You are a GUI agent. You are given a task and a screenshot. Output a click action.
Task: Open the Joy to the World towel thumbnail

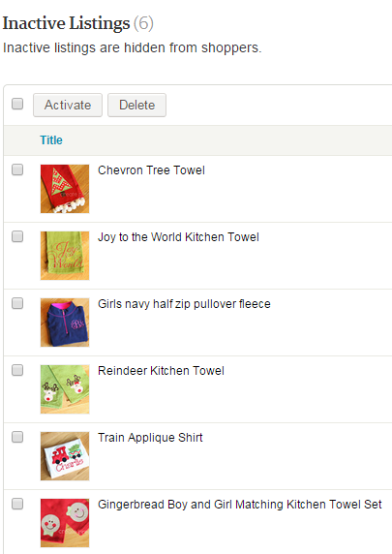coord(65,256)
